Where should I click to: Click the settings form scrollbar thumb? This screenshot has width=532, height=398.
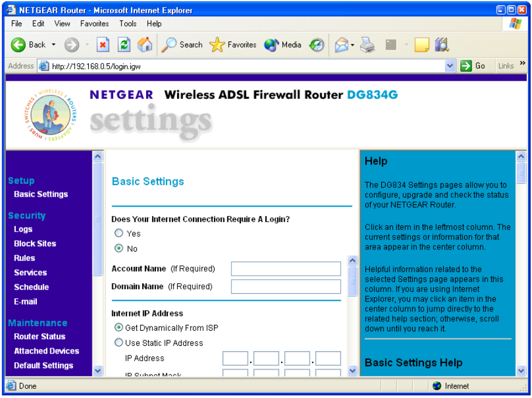[353, 281]
